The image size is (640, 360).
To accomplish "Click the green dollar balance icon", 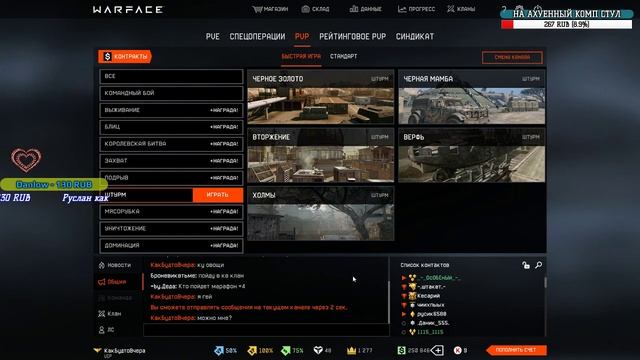I will pyautogui.click(x=402, y=350).
